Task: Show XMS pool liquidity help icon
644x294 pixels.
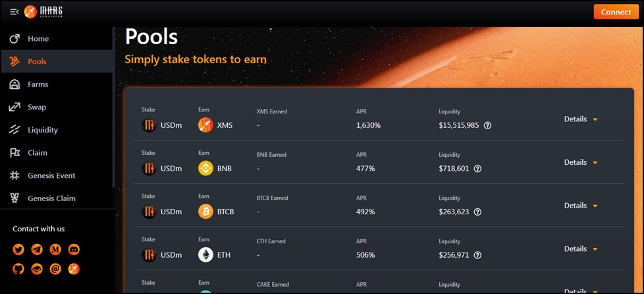Action: click(x=487, y=125)
